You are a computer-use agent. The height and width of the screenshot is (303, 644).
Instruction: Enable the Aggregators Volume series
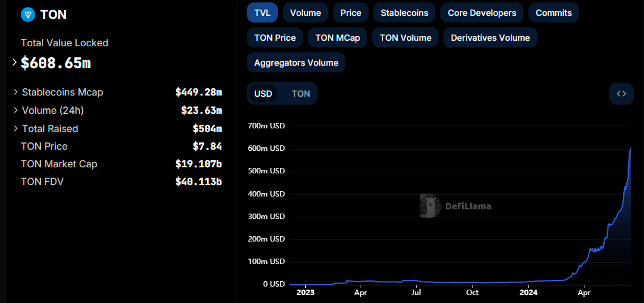296,63
